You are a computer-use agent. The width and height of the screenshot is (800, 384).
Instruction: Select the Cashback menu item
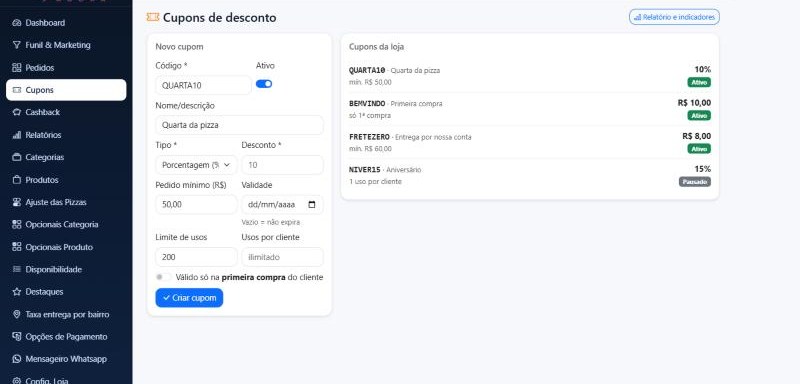tap(66, 113)
